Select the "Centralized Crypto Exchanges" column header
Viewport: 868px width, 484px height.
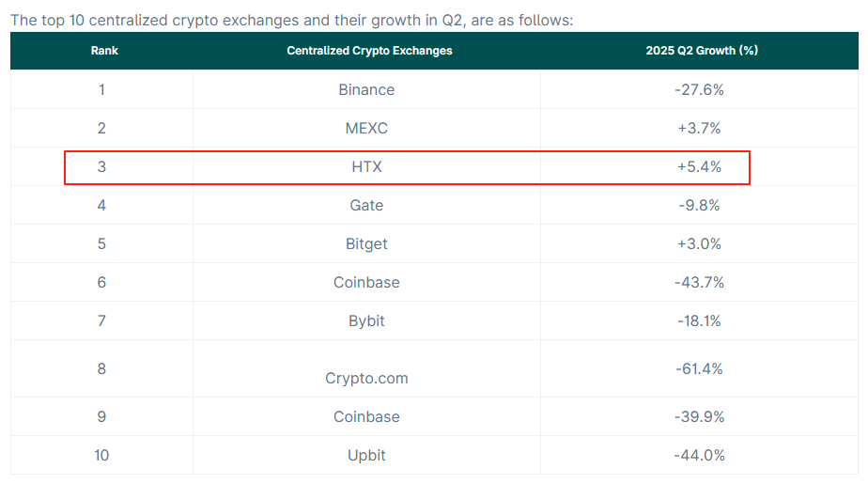click(x=369, y=51)
